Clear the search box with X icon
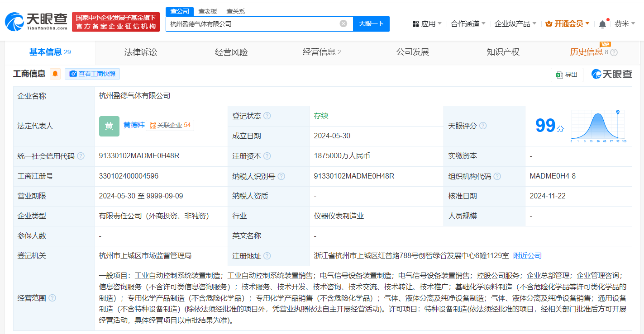Image resolution: width=644 pixels, height=334 pixels. [343, 24]
